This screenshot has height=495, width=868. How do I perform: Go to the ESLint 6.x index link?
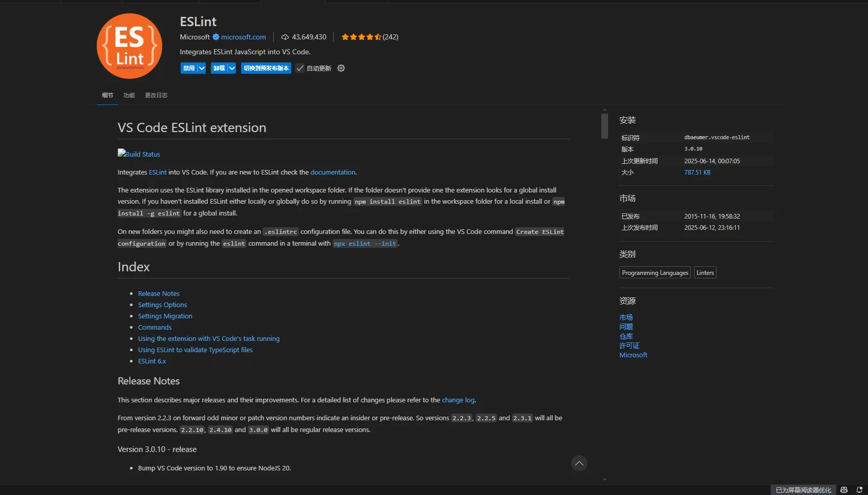[152, 361]
